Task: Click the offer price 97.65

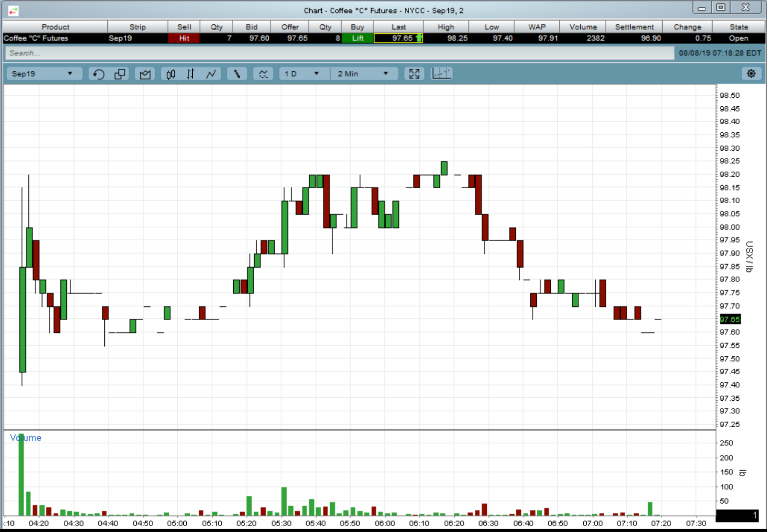Action: 297,38
